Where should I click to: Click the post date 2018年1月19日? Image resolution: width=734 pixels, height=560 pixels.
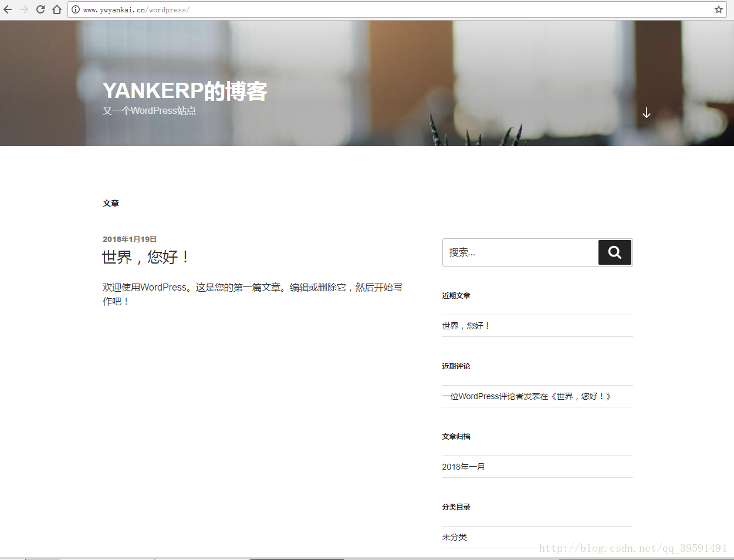pyautogui.click(x=130, y=239)
